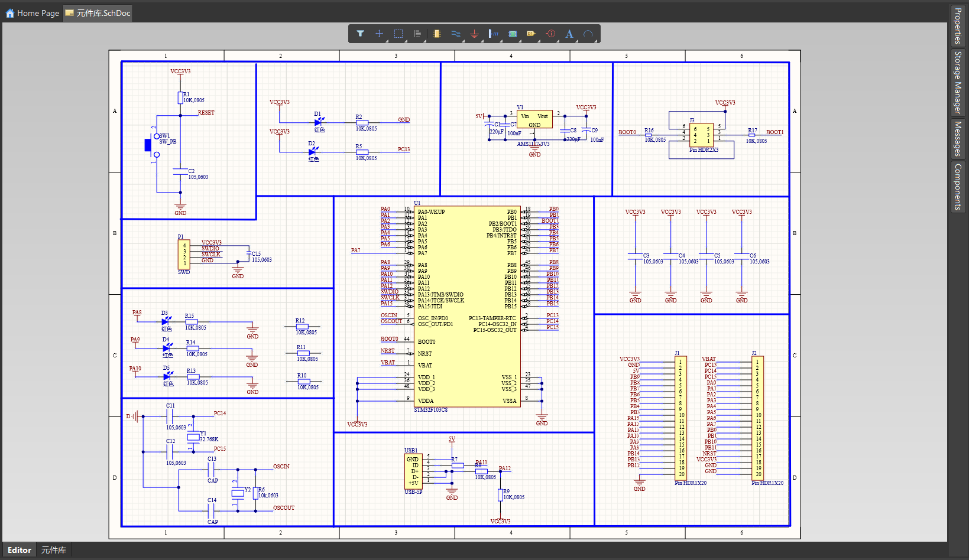Select the filter tool in the toolbar
The image size is (969, 560).
[361, 34]
